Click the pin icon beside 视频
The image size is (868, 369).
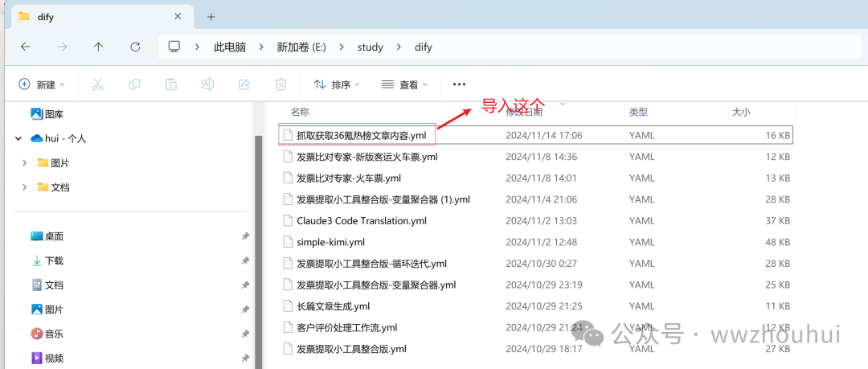[x=245, y=359]
